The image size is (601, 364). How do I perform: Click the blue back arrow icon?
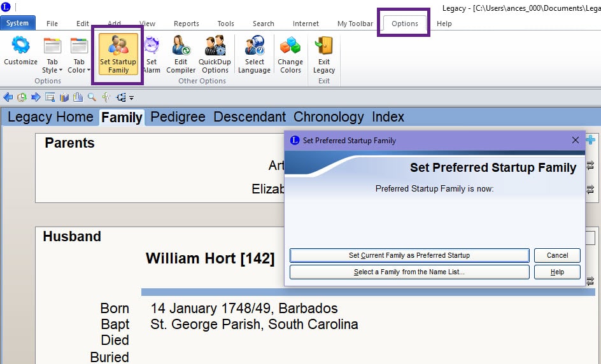click(8, 97)
